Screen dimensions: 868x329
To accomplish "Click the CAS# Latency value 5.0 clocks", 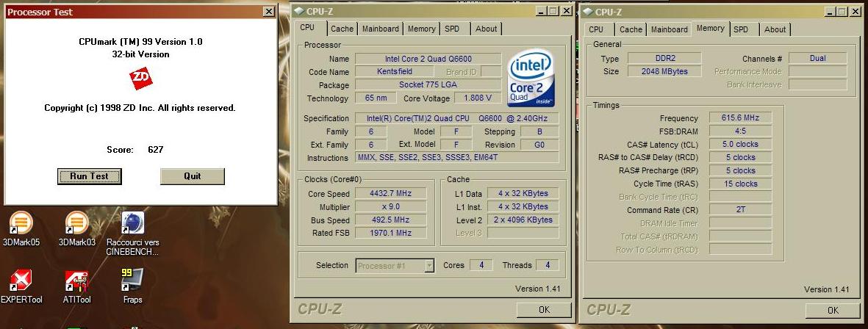I will tap(740, 145).
